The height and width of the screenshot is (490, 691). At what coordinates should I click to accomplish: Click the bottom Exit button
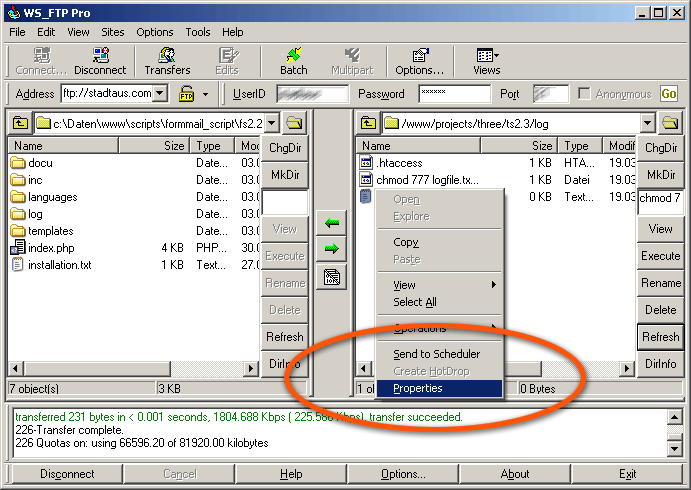[627, 474]
